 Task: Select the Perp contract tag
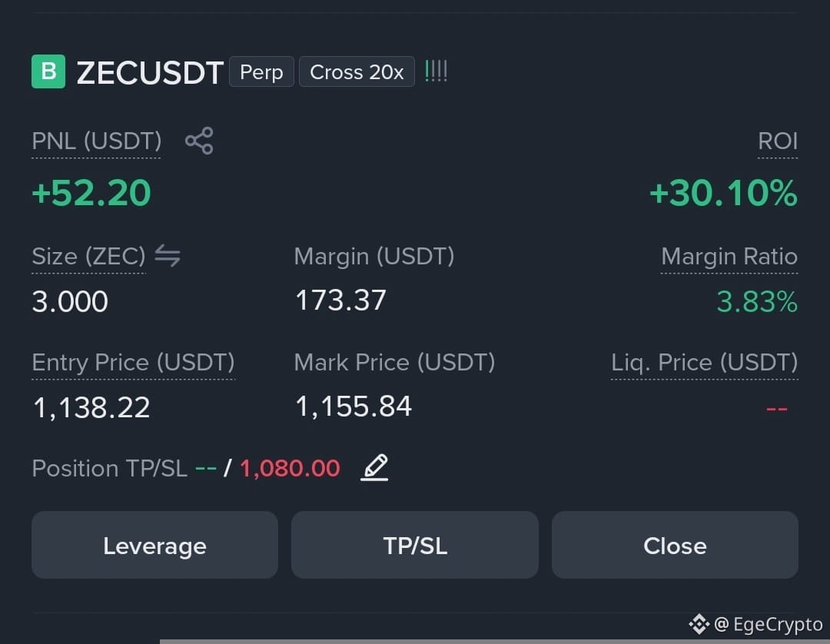click(x=261, y=71)
